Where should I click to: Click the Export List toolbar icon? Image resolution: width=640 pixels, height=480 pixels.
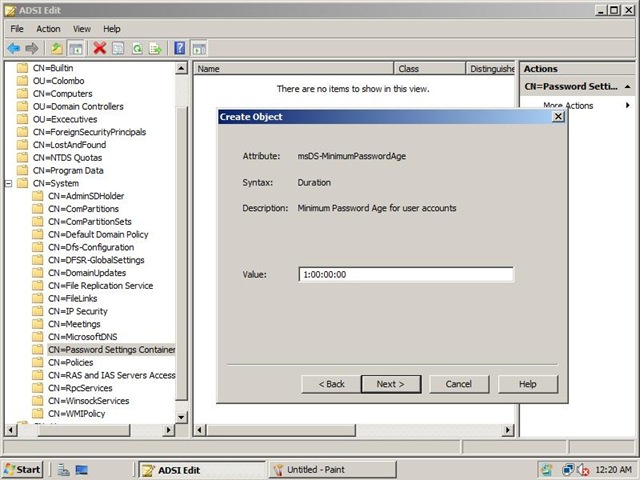click(x=156, y=49)
